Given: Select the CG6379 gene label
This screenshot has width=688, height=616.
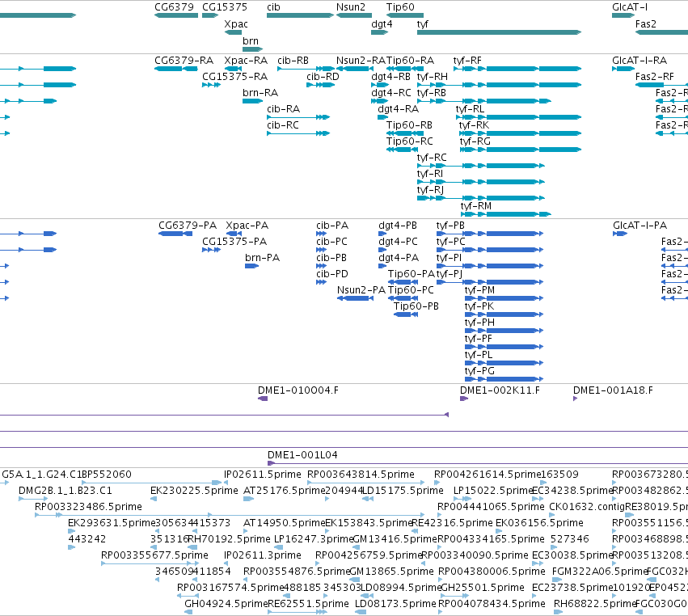Looking at the screenshot, I should tap(174, 7).
